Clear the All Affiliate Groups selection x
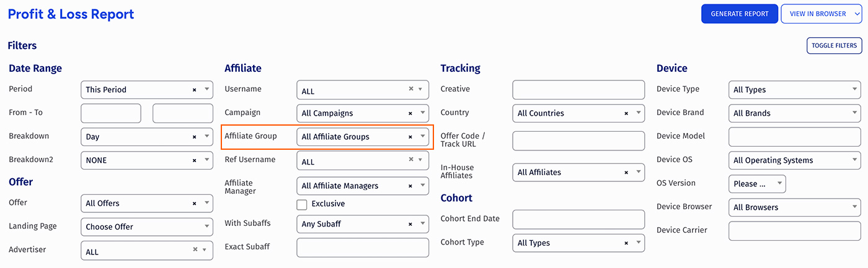The image size is (868, 268). pos(410,137)
